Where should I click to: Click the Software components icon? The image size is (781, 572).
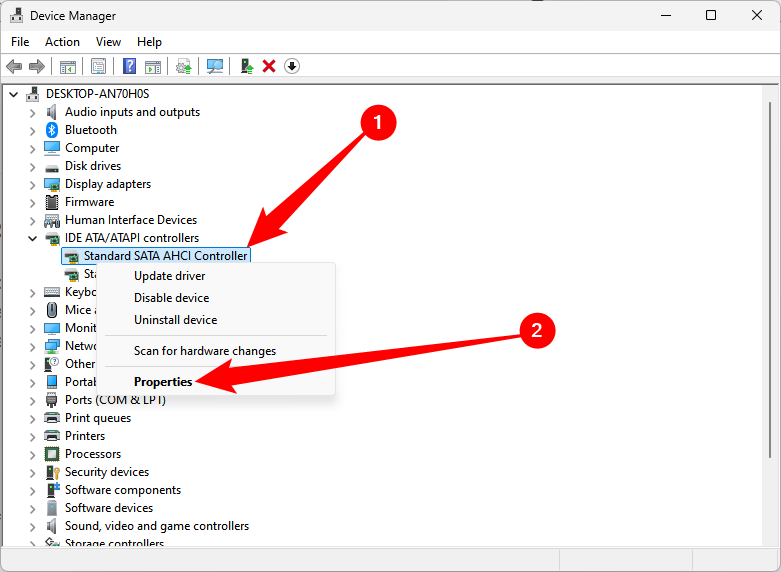(52, 490)
